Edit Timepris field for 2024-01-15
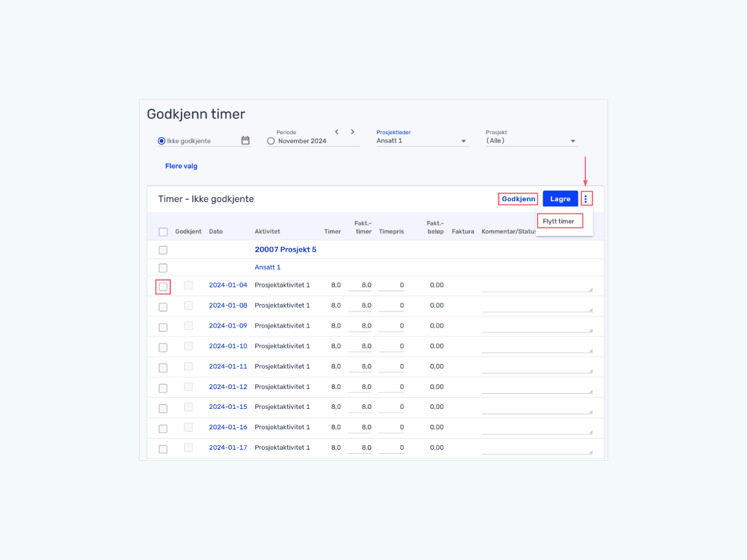The height and width of the screenshot is (560, 747). (x=392, y=407)
